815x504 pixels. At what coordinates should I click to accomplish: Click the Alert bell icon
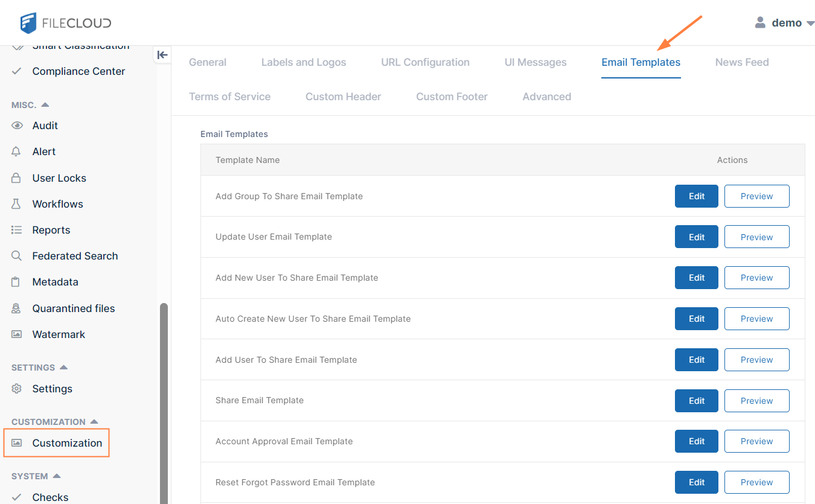[x=17, y=152]
